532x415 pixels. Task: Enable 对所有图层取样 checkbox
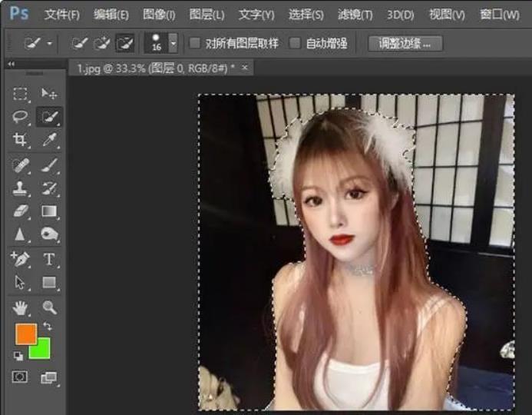click(x=195, y=43)
